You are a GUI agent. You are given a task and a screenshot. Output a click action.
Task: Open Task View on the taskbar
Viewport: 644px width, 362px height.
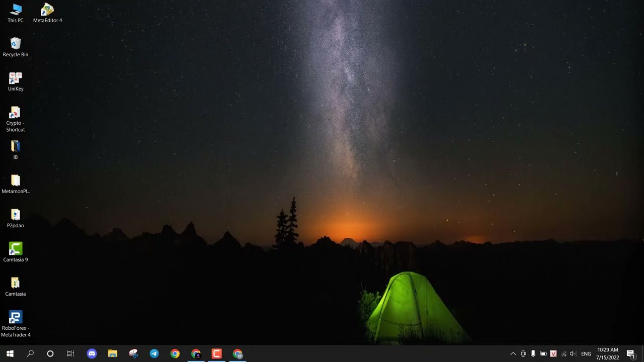pos(70,353)
